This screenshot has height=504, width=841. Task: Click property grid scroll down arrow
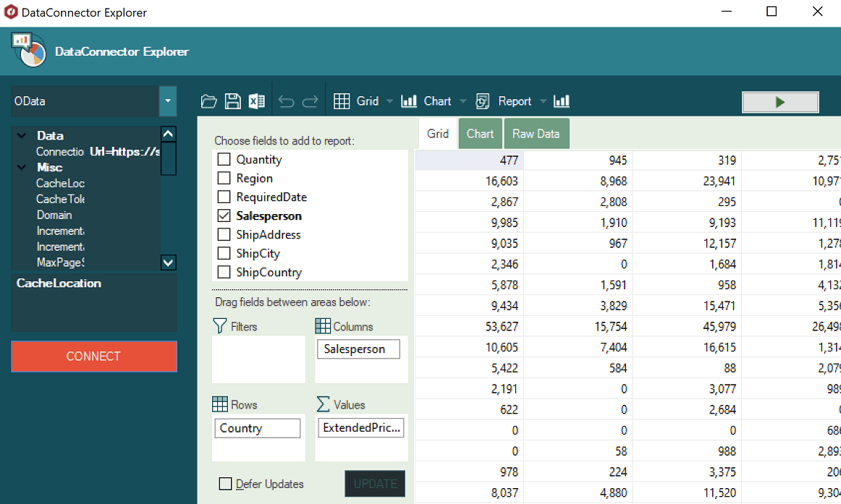click(169, 262)
